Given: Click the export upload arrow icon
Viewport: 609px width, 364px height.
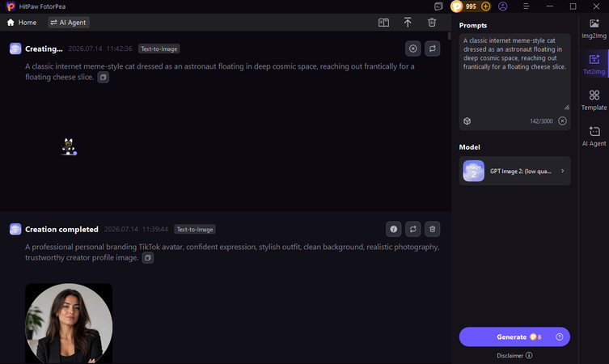Looking at the screenshot, I should pos(408,22).
